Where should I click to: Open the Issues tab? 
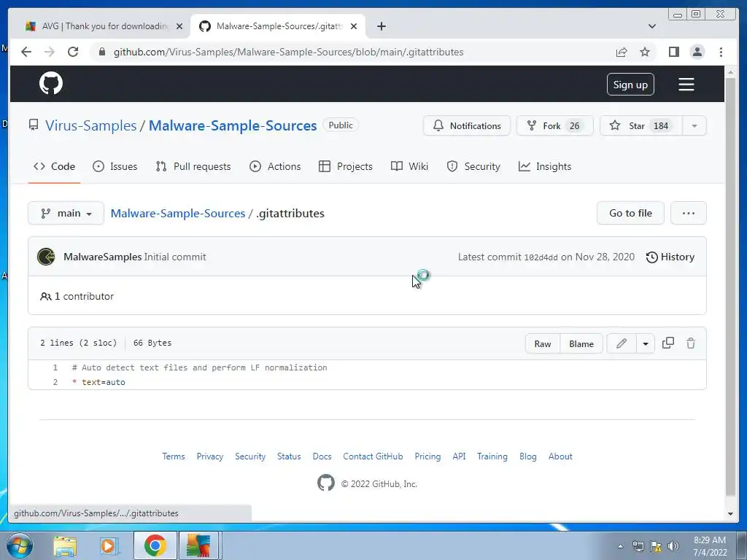tap(115, 166)
